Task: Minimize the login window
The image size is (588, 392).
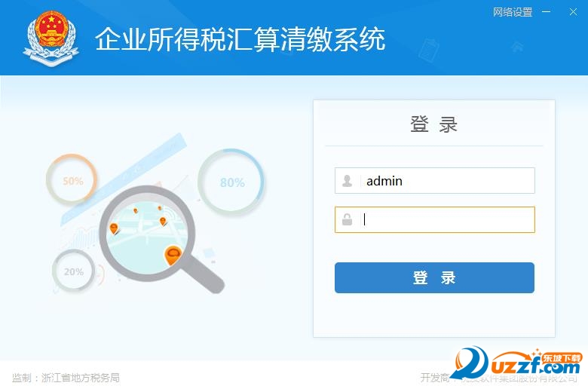Action: 547,12
